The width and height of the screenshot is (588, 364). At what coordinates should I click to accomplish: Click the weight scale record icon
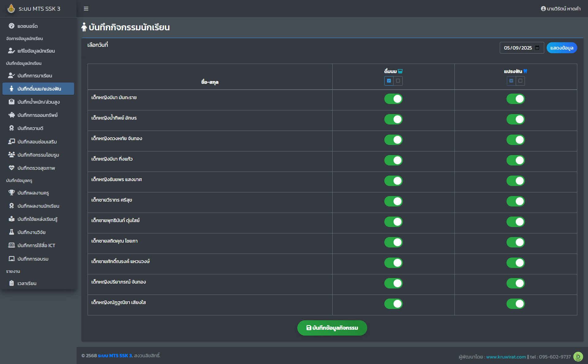(11, 102)
